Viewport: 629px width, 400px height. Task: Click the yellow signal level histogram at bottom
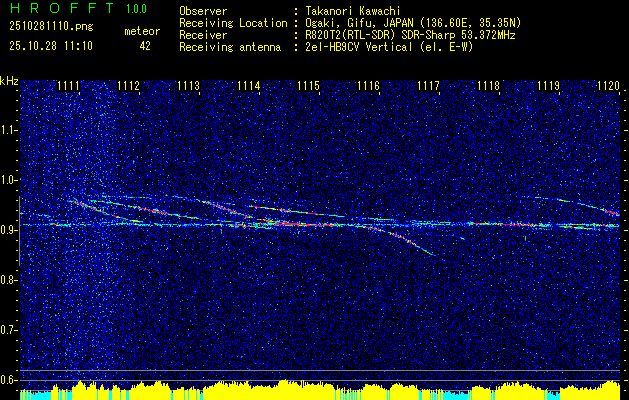[x=320, y=390]
